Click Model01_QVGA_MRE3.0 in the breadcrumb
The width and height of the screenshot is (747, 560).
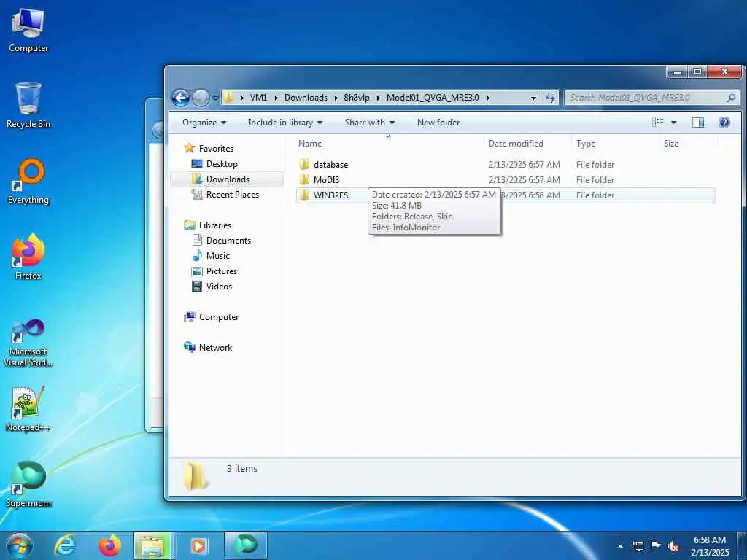[433, 98]
